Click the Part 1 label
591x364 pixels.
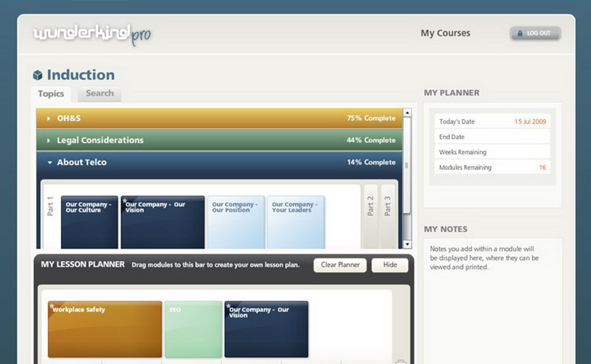(x=50, y=206)
